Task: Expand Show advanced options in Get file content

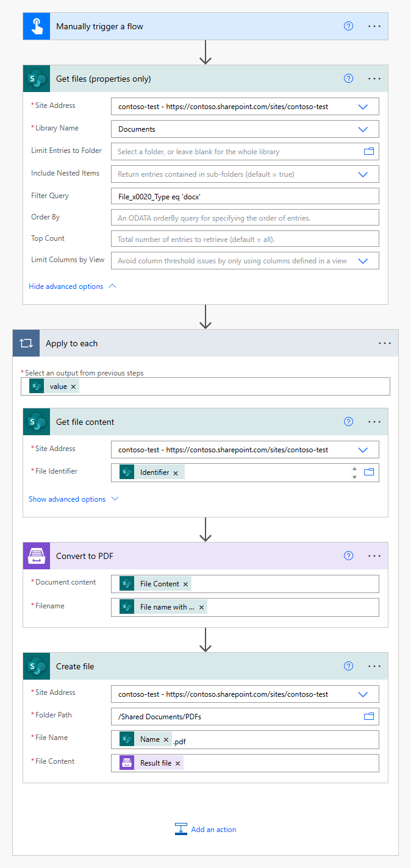Action: pos(74,499)
